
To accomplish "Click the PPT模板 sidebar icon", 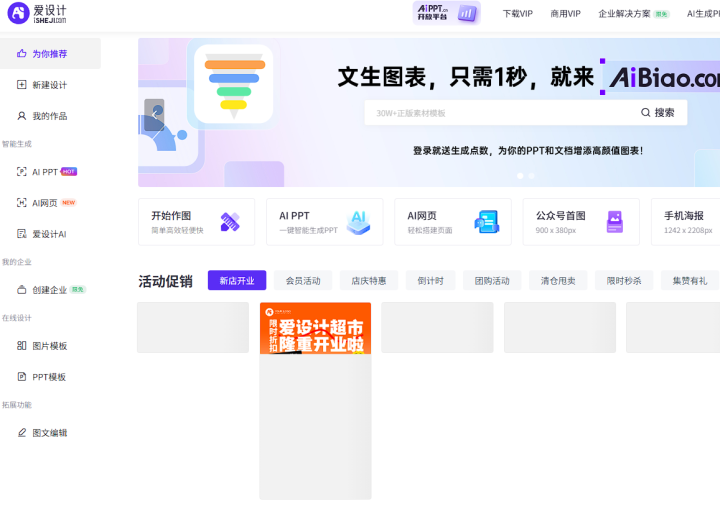I will click(x=22, y=377).
